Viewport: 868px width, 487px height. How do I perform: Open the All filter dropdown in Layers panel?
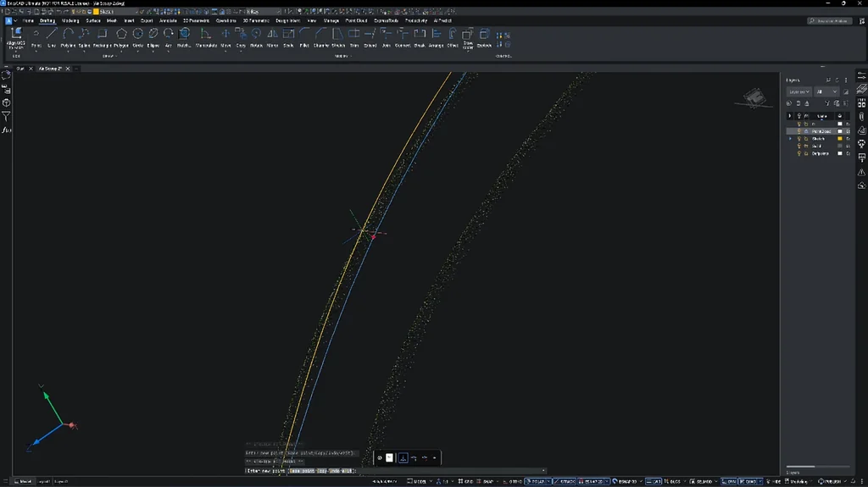point(826,91)
